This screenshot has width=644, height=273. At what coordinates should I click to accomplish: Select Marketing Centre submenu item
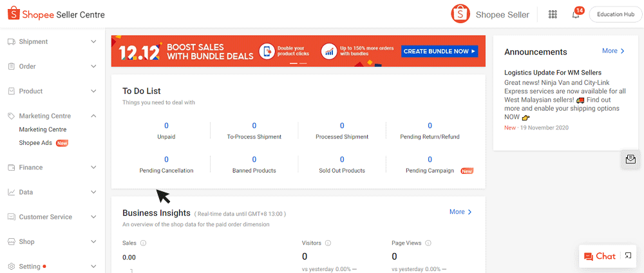pos(43,129)
